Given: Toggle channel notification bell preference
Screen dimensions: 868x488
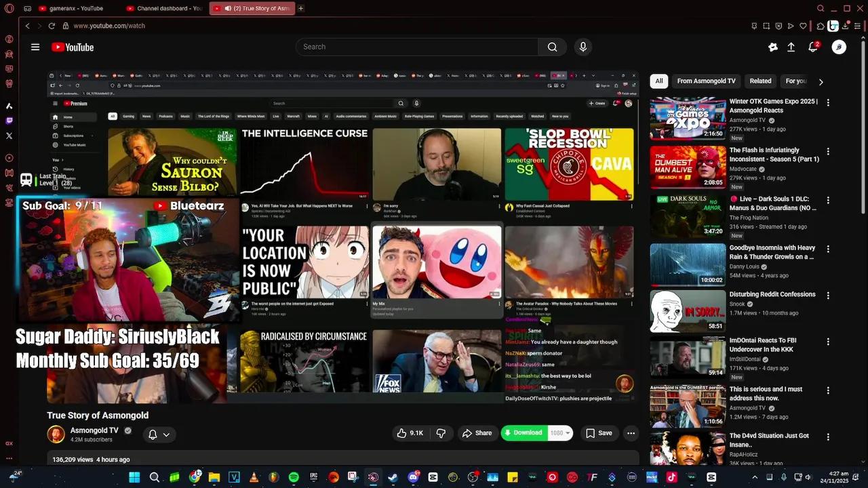Looking at the screenshot, I should [153, 434].
